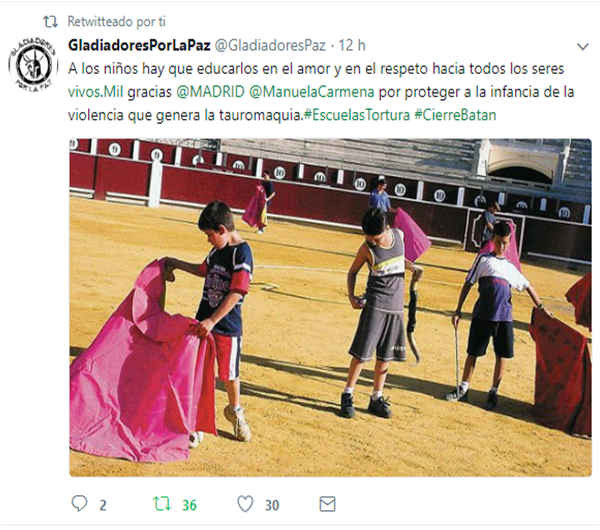Open the @GladiadoresPaz handle link
The image size is (600, 530).
click(270, 46)
